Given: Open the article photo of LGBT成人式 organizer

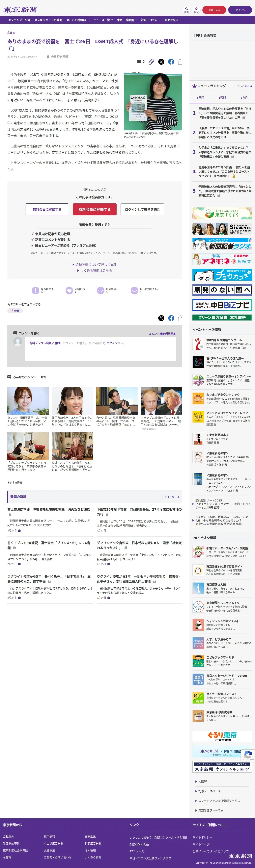Looking at the screenshot, I should pos(153,101).
